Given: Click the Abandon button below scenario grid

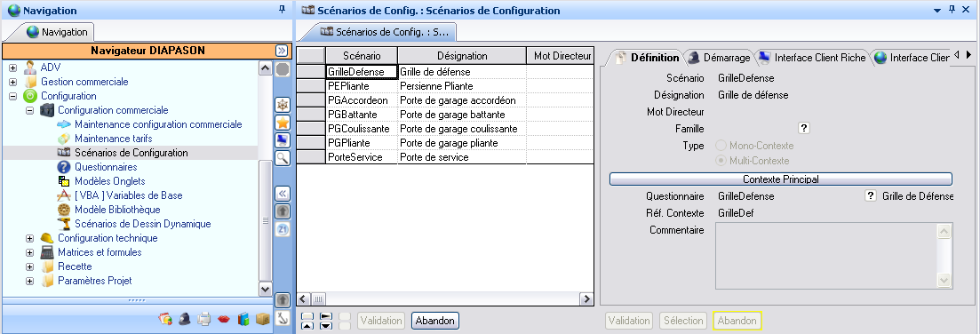Looking at the screenshot, I should coord(435,321).
